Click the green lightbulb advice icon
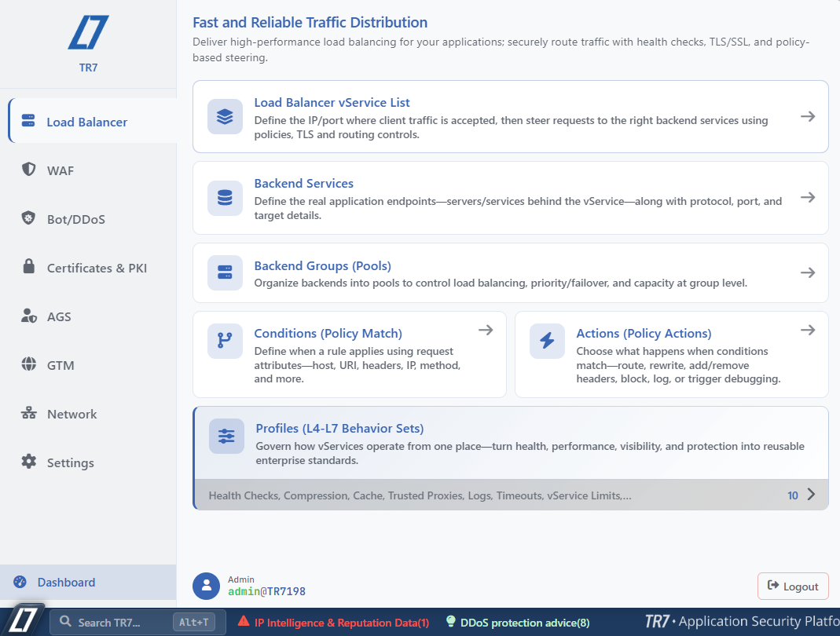This screenshot has height=636, width=840. pos(451,621)
